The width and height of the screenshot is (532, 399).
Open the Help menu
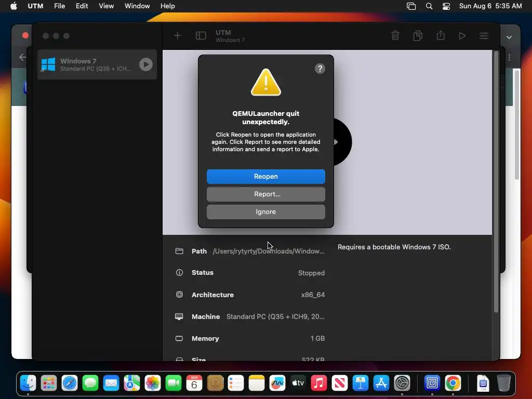coord(168,6)
